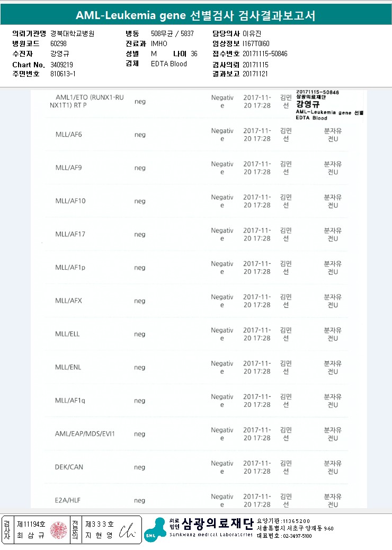Click the Negative value in DEK/CAN row
Image resolution: width=392 pixels, height=550 pixels.
tap(222, 467)
